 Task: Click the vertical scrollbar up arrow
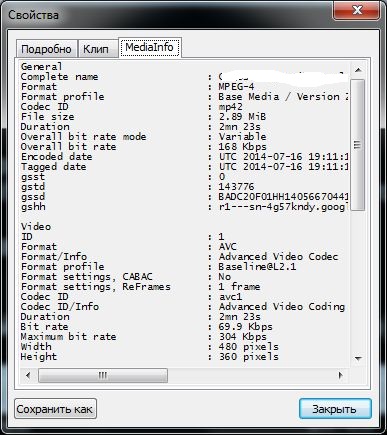coord(358,70)
